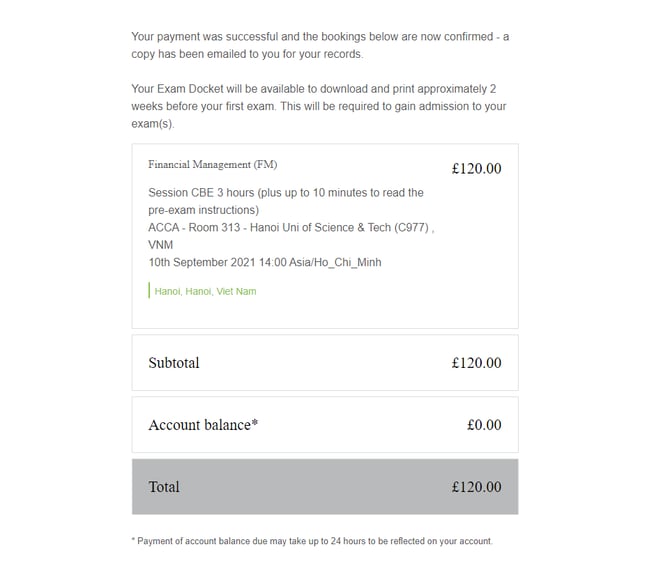Click the Exam Docket availability paragraph
The height and width of the screenshot is (570, 670).
(x=313, y=88)
